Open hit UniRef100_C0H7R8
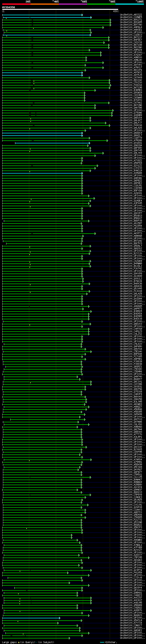 point(131,188)
